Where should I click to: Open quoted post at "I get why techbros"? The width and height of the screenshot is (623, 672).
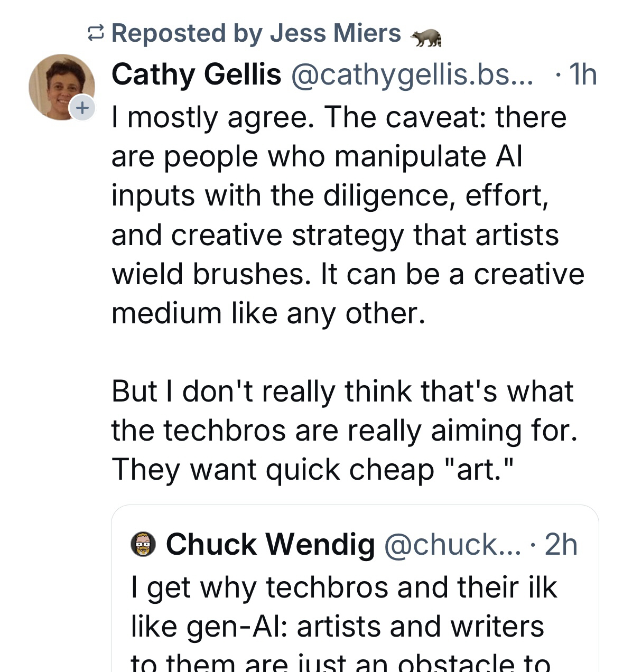pos(343,587)
